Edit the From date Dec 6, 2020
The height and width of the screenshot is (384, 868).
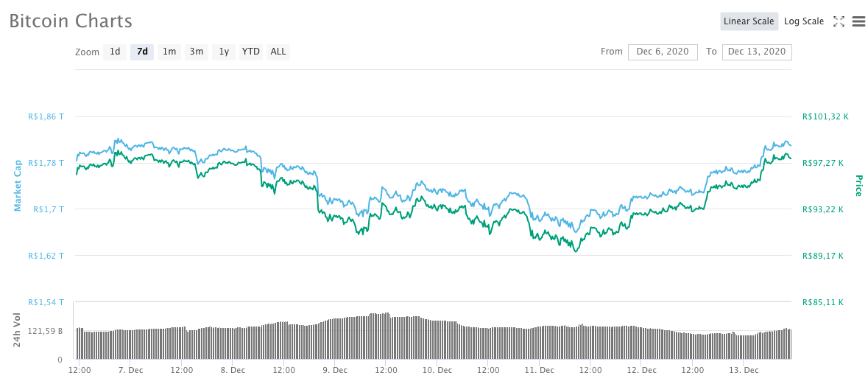click(x=663, y=52)
